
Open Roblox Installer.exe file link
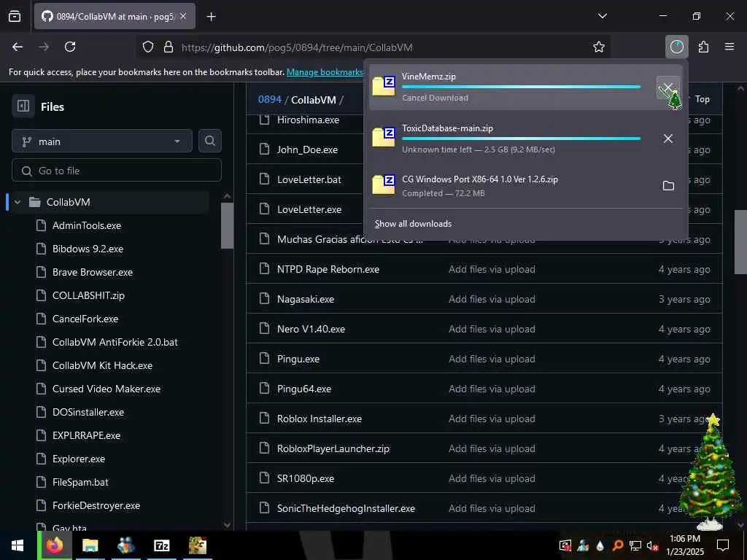[320, 419]
